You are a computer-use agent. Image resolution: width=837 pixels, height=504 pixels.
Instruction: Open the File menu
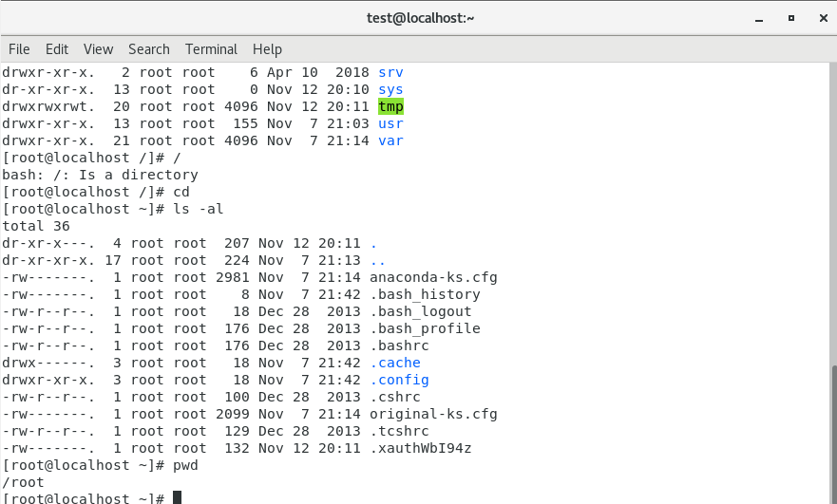19,49
